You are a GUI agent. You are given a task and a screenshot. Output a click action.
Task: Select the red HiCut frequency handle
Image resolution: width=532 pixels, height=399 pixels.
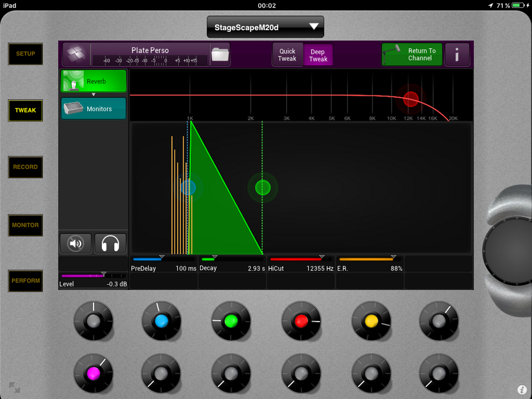411,99
